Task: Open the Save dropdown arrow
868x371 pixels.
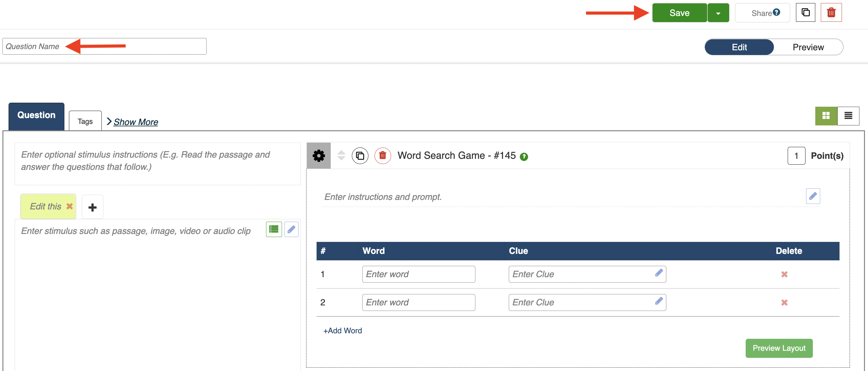Action: tap(718, 13)
